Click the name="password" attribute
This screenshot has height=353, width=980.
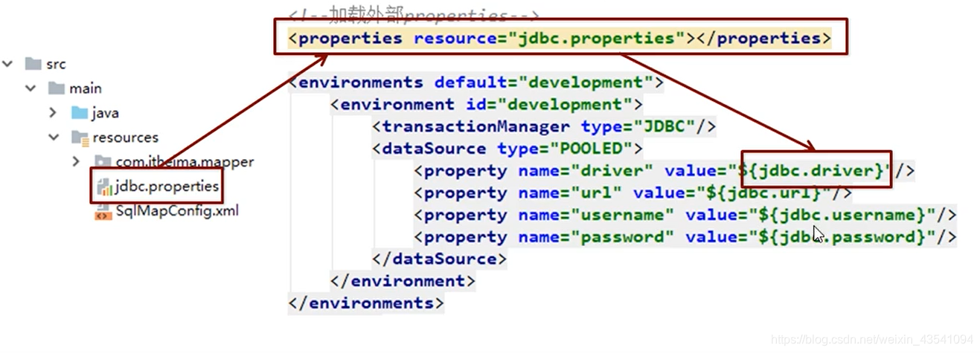596,237
